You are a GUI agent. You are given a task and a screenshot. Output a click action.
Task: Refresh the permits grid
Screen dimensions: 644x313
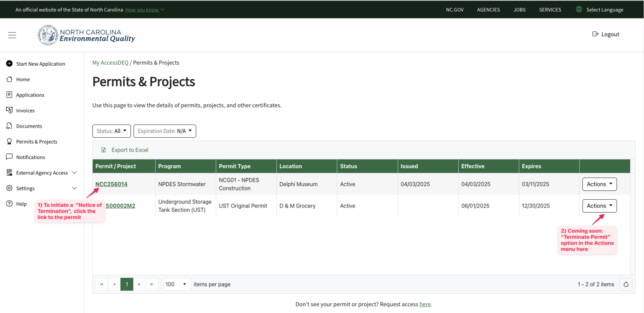pos(626,284)
